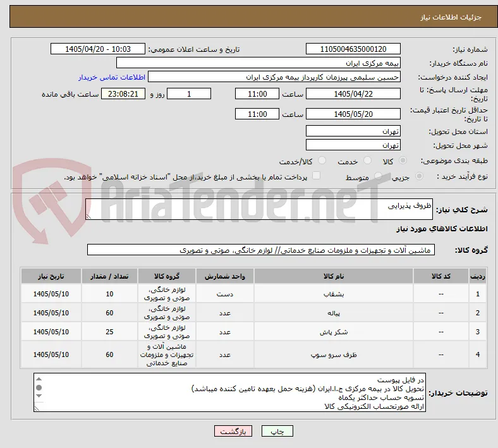This screenshot has width=498, height=448.
Task: Click the ظروف پذیرایی description text area
Action: click(259, 209)
